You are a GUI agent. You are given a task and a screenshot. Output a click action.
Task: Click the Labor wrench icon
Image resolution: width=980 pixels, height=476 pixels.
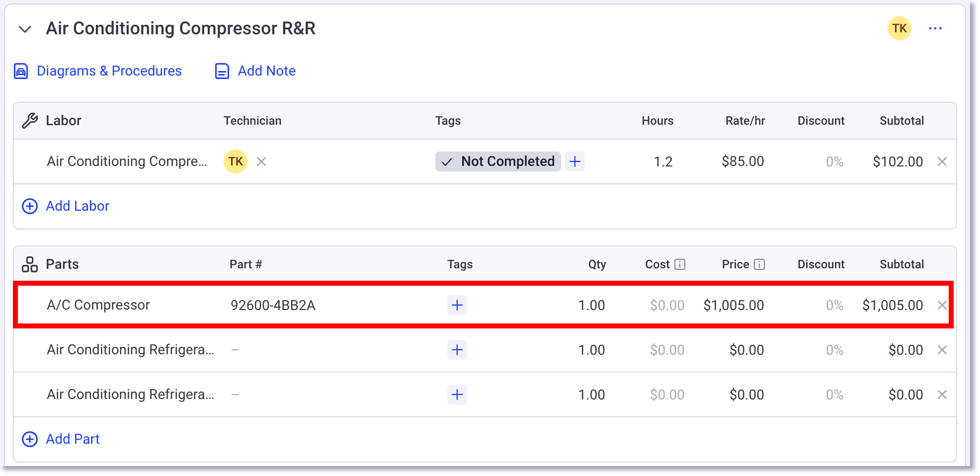pyautogui.click(x=30, y=121)
